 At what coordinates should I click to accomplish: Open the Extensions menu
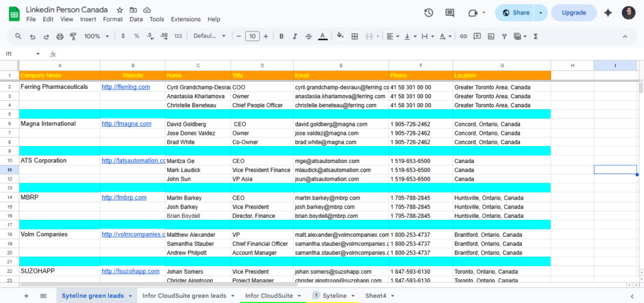pos(186,20)
